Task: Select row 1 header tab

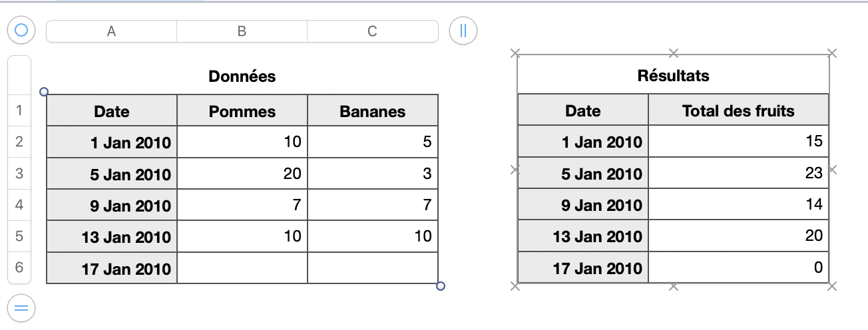Action: pyautogui.click(x=19, y=110)
